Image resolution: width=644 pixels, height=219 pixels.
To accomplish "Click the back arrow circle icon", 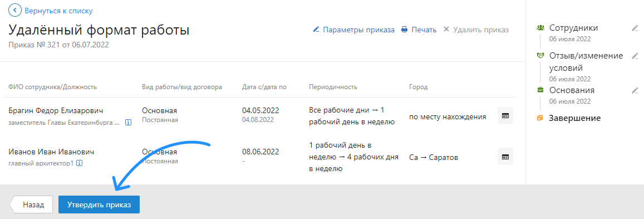I will 15,10.
